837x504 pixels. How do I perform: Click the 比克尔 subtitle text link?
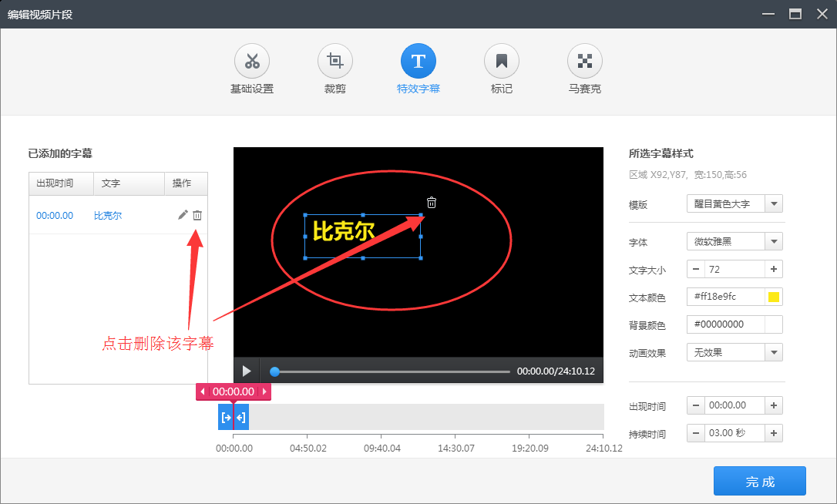[x=107, y=215]
